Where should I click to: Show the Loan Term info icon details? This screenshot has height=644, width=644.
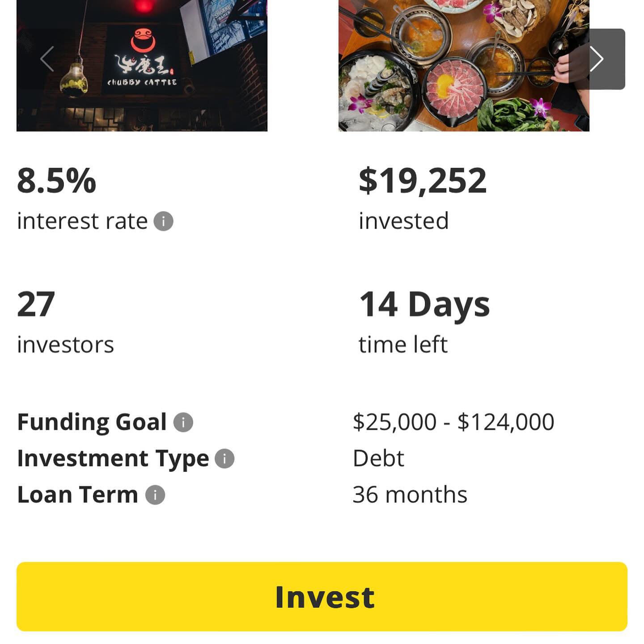(155, 495)
